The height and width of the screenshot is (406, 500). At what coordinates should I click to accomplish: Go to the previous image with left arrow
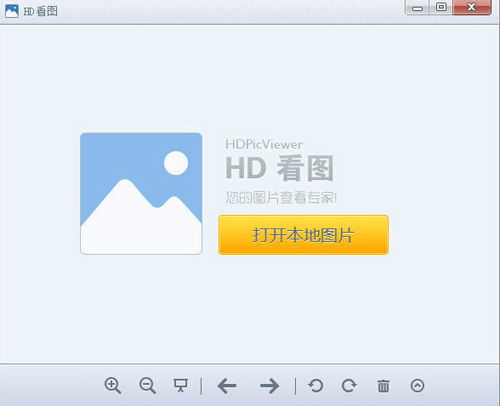coord(227,386)
